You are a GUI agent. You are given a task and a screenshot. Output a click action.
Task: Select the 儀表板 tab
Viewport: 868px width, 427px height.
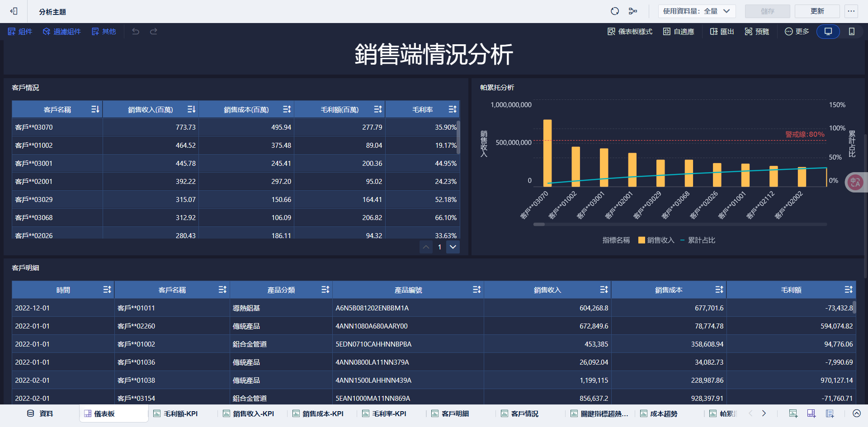[x=114, y=413]
